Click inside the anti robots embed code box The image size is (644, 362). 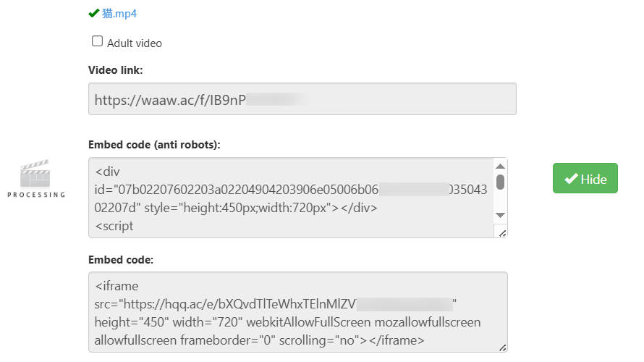(x=289, y=198)
